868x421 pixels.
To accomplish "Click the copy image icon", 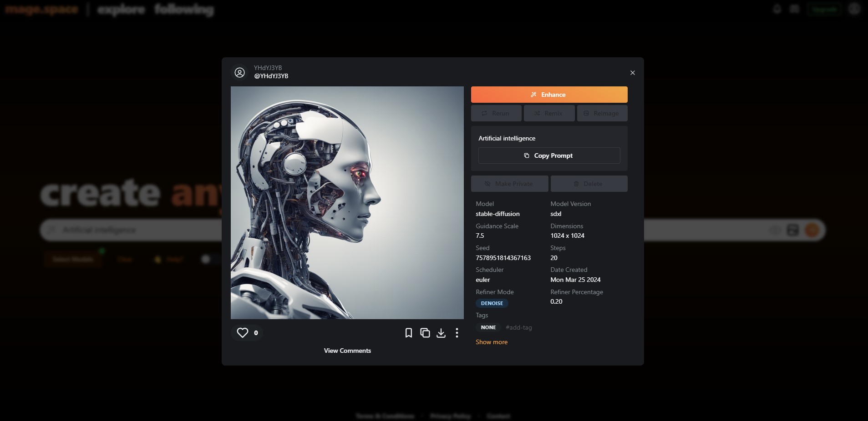I will click(x=425, y=333).
